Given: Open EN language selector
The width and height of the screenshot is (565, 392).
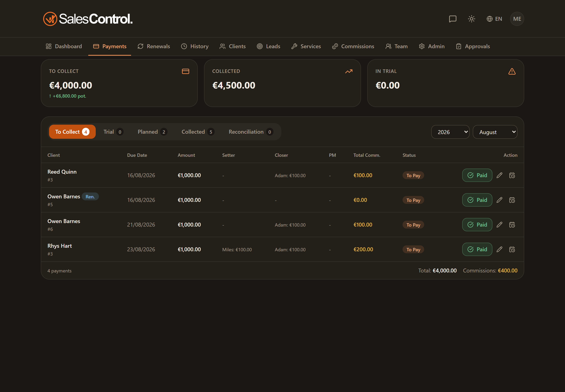Looking at the screenshot, I should click(x=494, y=19).
